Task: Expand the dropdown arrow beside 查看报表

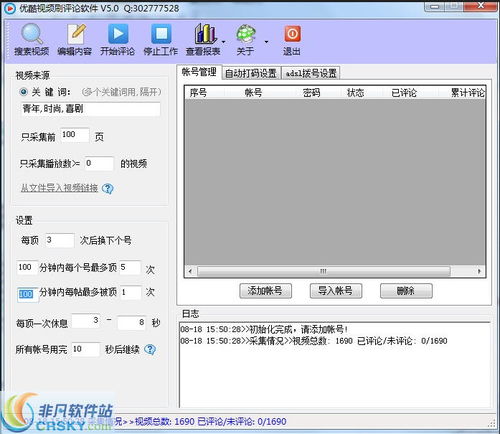Action: (223, 42)
